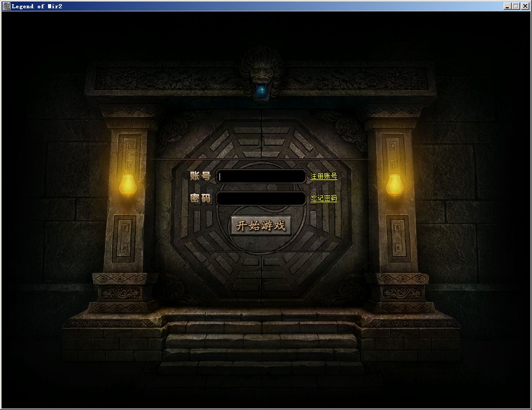Click the glowing lantern on right pillar
Screen dimensions: 532x410
tap(395, 185)
